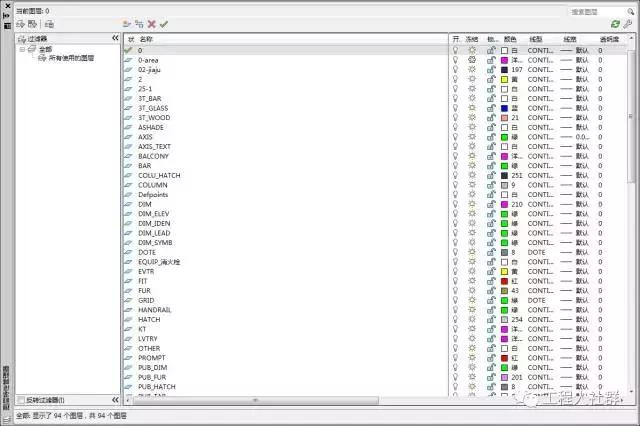Open the Layer States Manager icon
The width and height of the screenshot is (640, 426).
[49, 24]
